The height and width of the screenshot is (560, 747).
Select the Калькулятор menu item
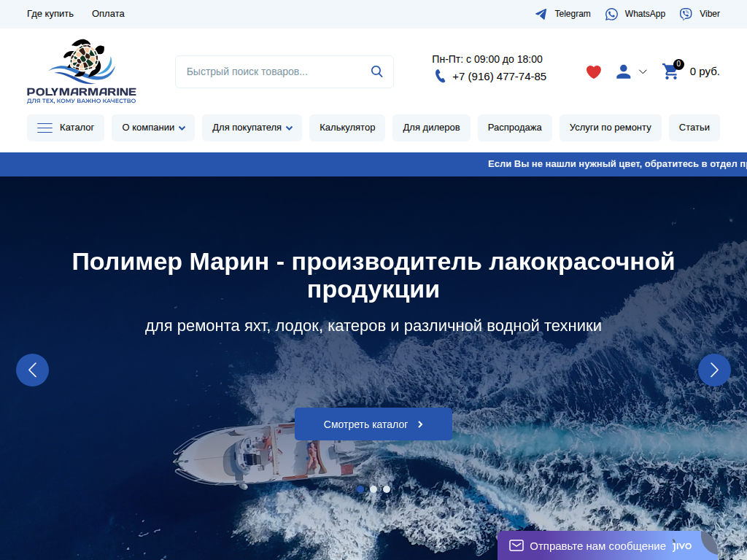347,128
